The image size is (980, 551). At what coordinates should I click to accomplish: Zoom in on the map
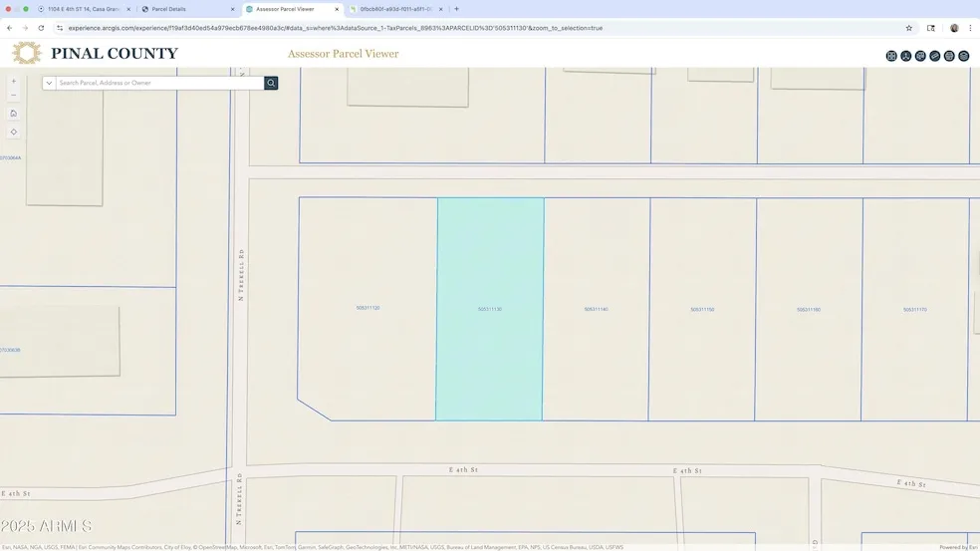coord(13,82)
